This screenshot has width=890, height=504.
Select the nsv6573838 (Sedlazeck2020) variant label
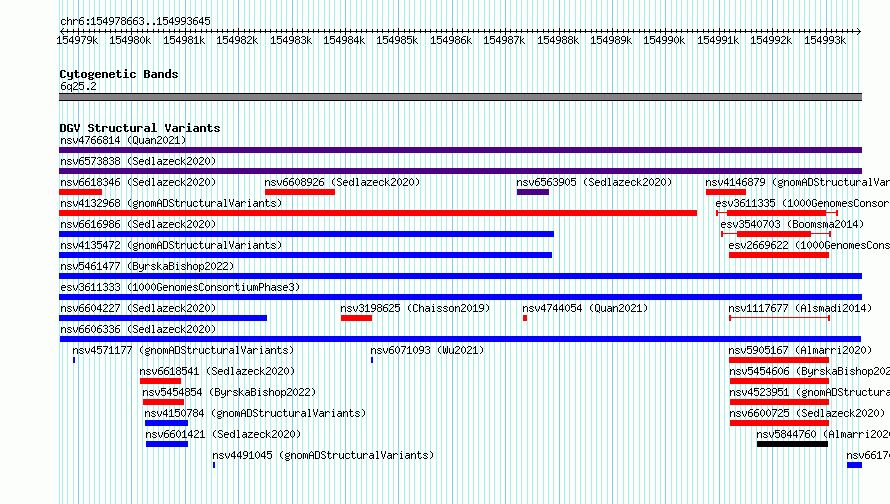138,161
